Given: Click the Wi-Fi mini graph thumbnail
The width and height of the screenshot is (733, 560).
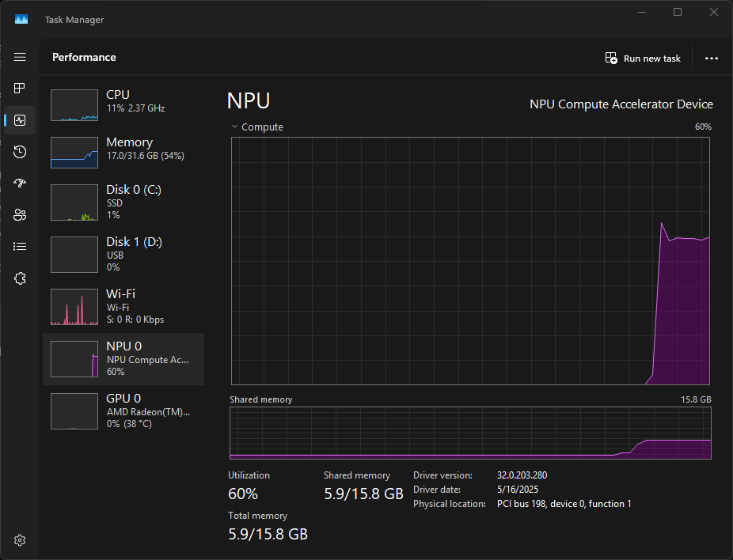Looking at the screenshot, I should (x=74, y=307).
